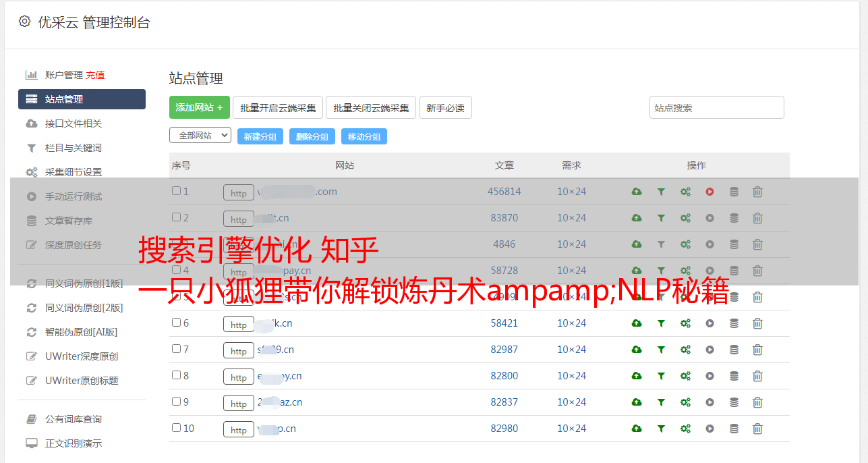Click filter icon in row 7
Image resolution: width=868 pixels, height=463 pixels.
coord(661,350)
